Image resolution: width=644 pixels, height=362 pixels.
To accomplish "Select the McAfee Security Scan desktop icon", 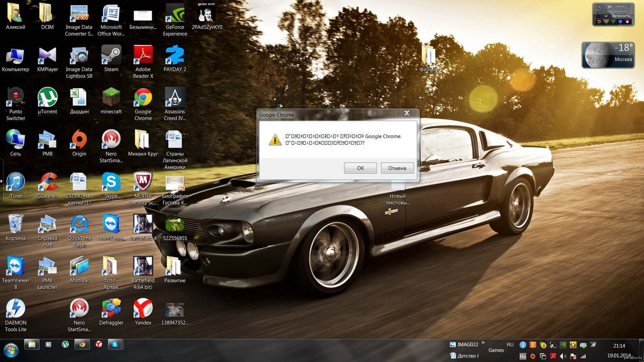I will click(143, 189).
